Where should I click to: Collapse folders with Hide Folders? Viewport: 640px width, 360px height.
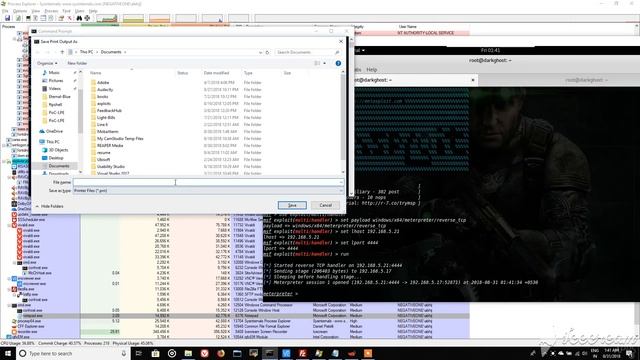(49, 206)
